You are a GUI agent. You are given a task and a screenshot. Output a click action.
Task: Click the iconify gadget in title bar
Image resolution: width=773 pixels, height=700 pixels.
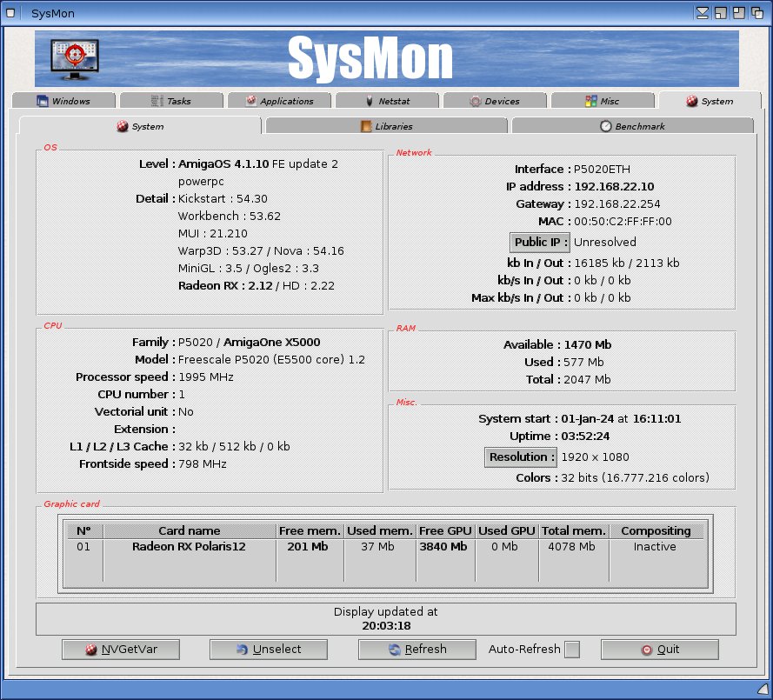click(702, 13)
